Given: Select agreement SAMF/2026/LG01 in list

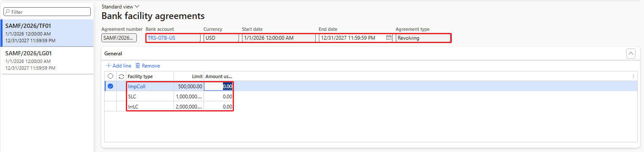Looking at the screenshot, I should pos(47,60).
